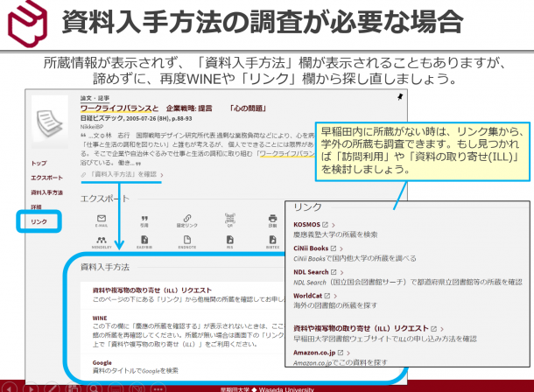The height and width of the screenshot is (392, 534).
Task: Click the エクスポート section heading
Action: [x=104, y=199]
